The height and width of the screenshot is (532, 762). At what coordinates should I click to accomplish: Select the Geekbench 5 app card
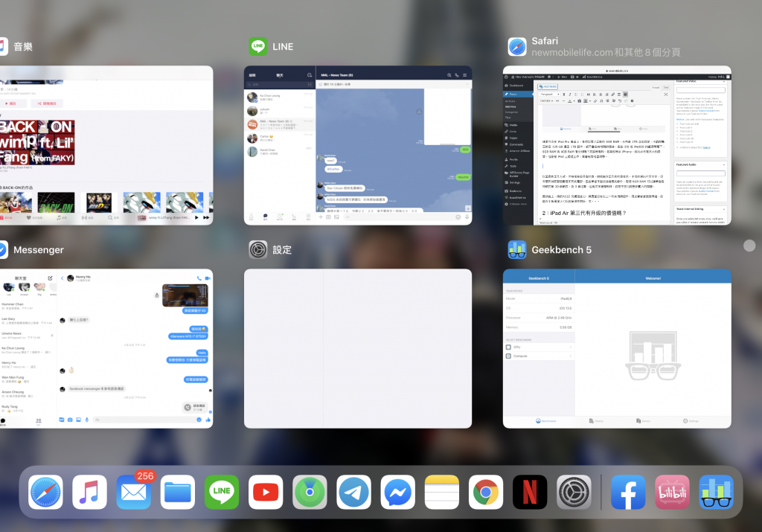pyautogui.click(x=617, y=348)
